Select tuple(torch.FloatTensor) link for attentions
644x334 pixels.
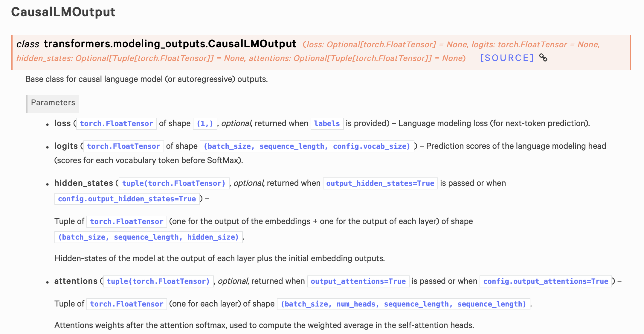[x=158, y=281]
